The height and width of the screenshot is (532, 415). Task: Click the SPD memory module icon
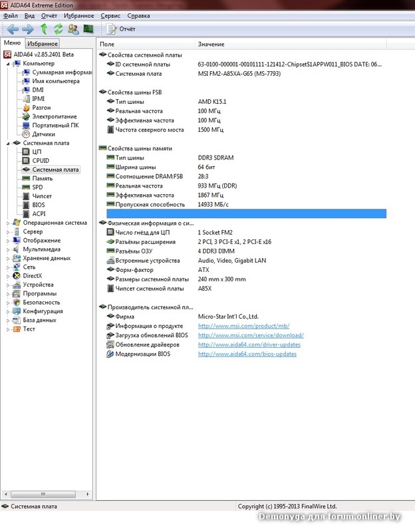click(26, 188)
